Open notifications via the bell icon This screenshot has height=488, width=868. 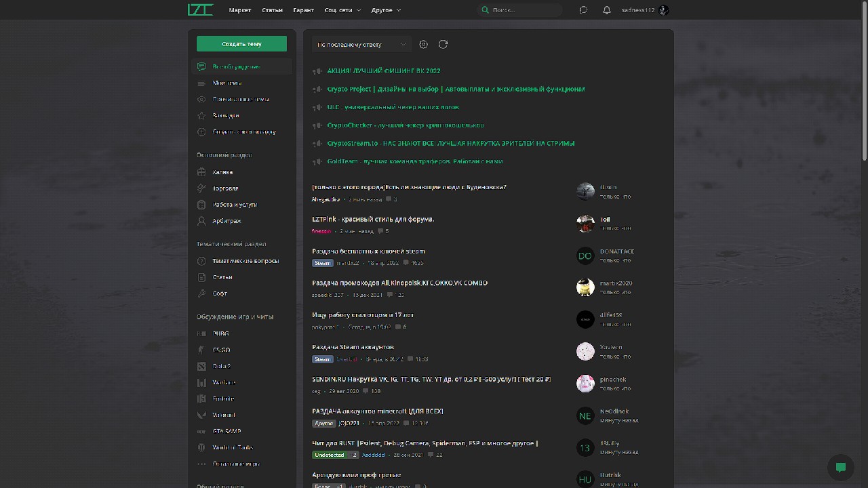pyautogui.click(x=607, y=10)
